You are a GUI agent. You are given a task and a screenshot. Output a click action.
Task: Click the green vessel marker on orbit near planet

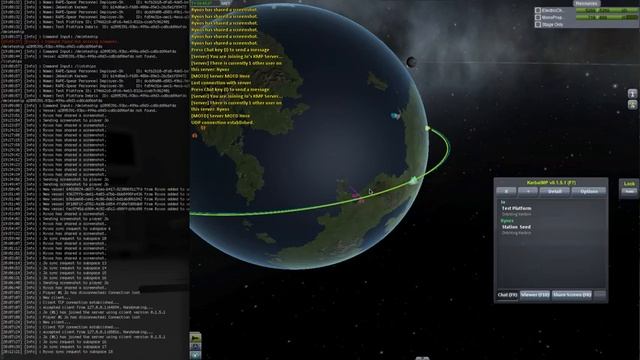pyautogui.click(x=414, y=180)
